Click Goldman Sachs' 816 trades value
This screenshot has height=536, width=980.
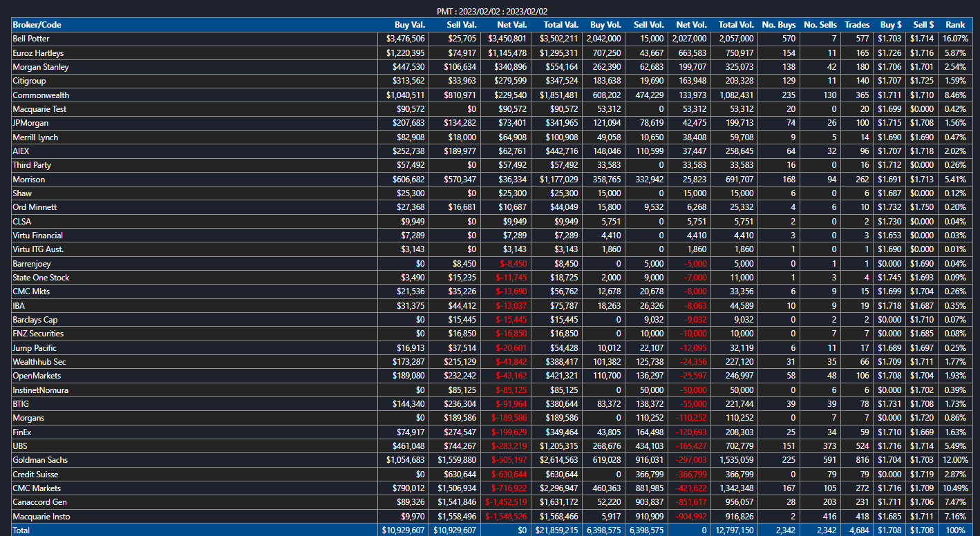click(863, 460)
